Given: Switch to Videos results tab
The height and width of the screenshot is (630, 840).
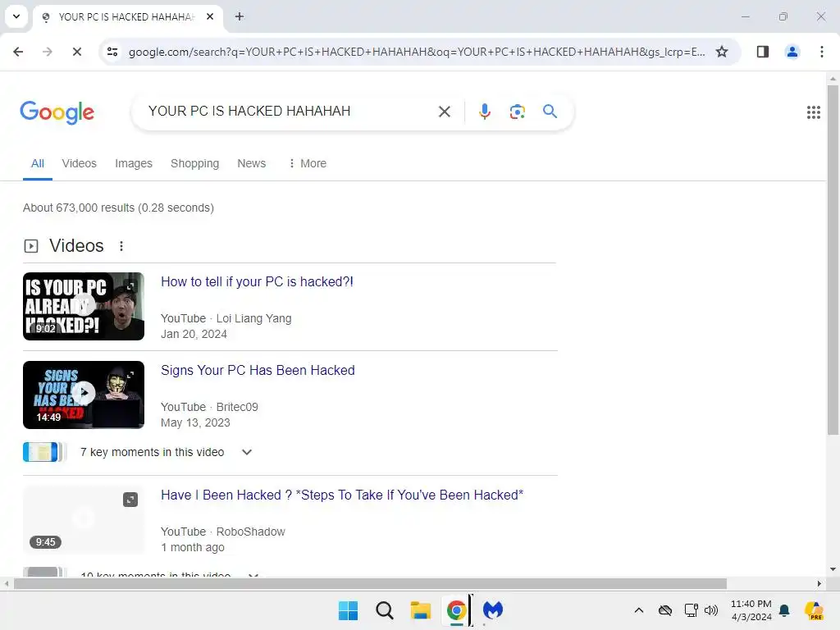Looking at the screenshot, I should pyautogui.click(x=80, y=163).
